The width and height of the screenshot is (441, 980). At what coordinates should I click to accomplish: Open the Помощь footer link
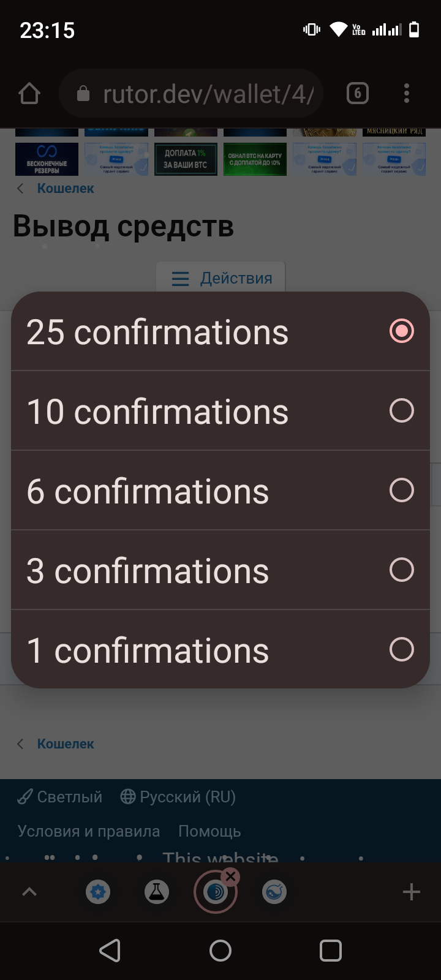pos(209,831)
